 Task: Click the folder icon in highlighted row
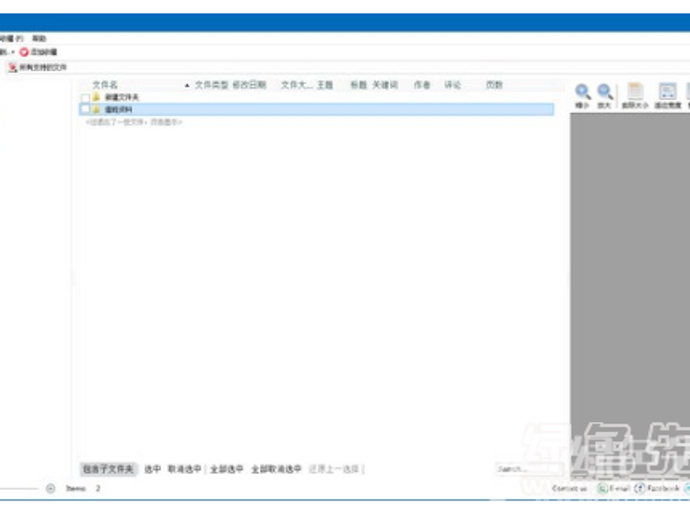click(96, 109)
